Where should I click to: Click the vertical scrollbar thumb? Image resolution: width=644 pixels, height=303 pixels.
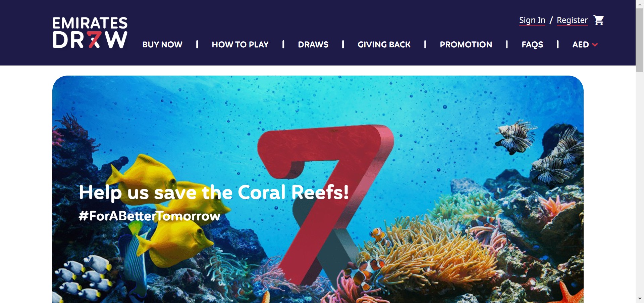point(640,40)
